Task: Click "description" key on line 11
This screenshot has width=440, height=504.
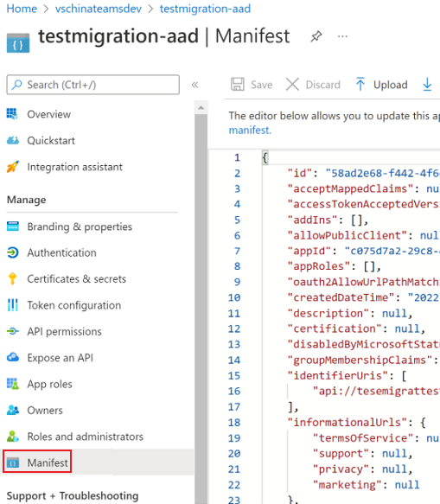Action: (x=328, y=313)
